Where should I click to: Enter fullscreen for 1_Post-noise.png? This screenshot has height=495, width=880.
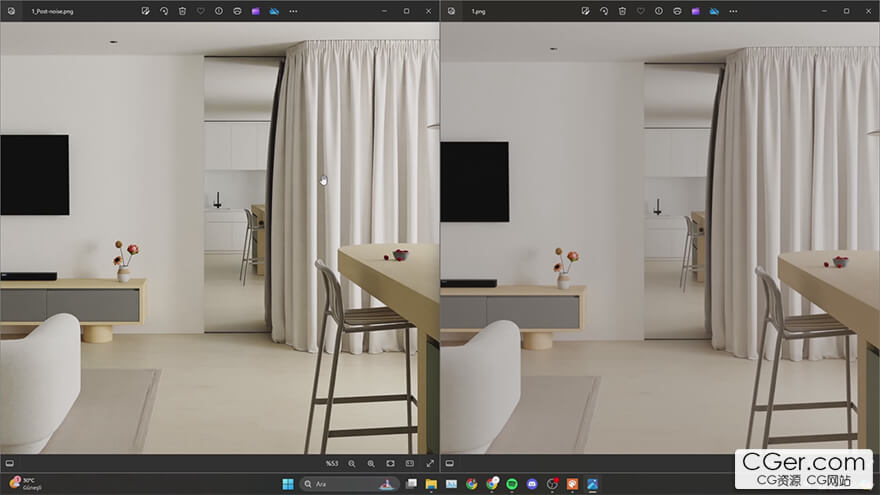coord(430,464)
